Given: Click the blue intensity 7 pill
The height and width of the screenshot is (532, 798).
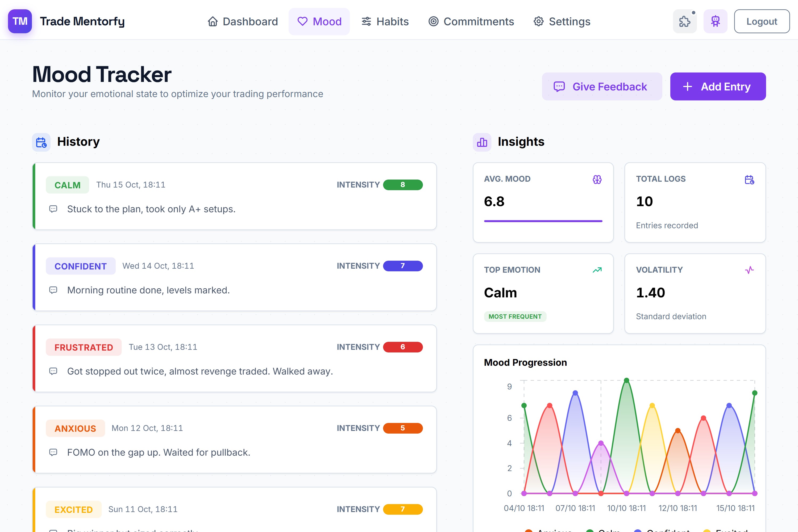Looking at the screenshot, I should coord(403,266).
